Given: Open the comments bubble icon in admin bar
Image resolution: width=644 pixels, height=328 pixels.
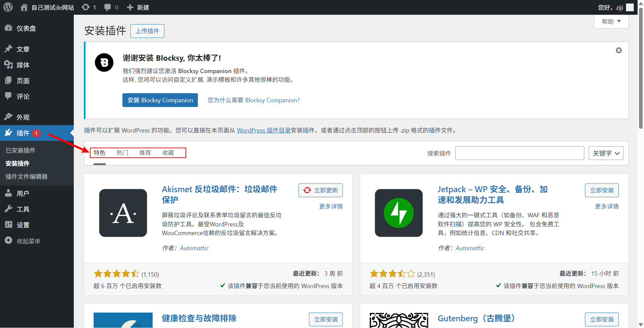Looking at the screenshot, I should [111, 7].
